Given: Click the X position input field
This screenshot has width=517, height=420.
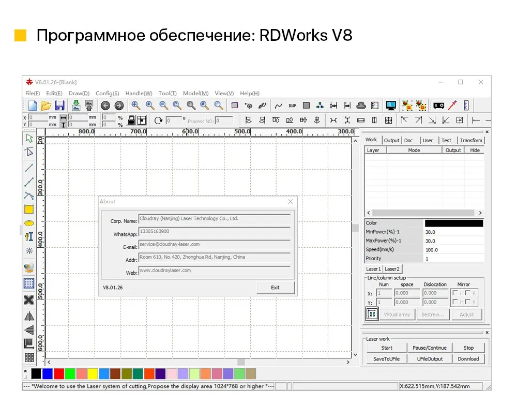Looking at the screenshot, I should click(38, 117).
